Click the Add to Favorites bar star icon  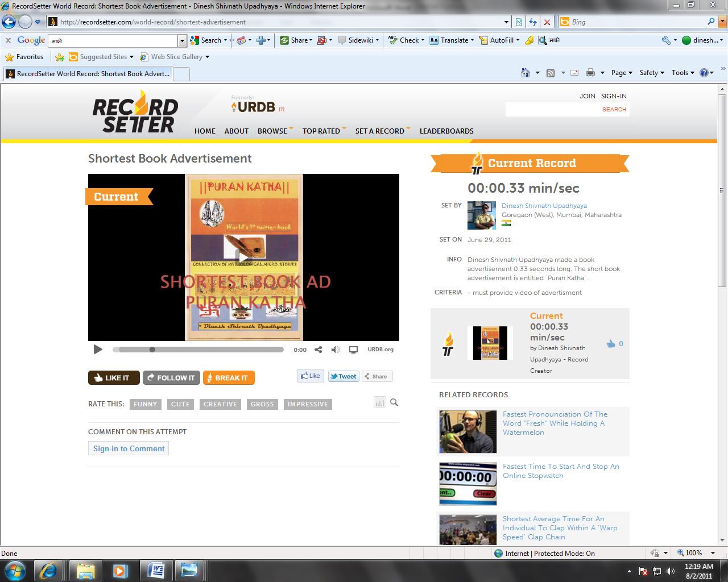coord(59,57)
